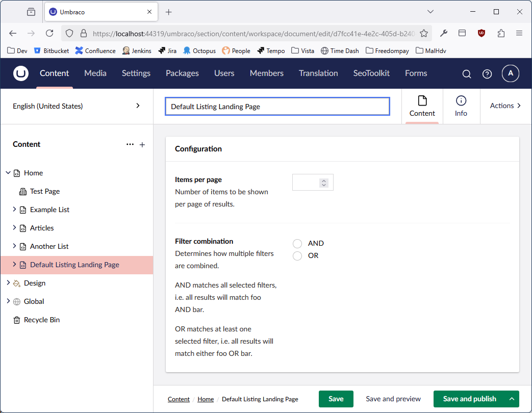Open the list all tabs chevron
Viewport: 532px width, 413px height.
coord(430,12)
